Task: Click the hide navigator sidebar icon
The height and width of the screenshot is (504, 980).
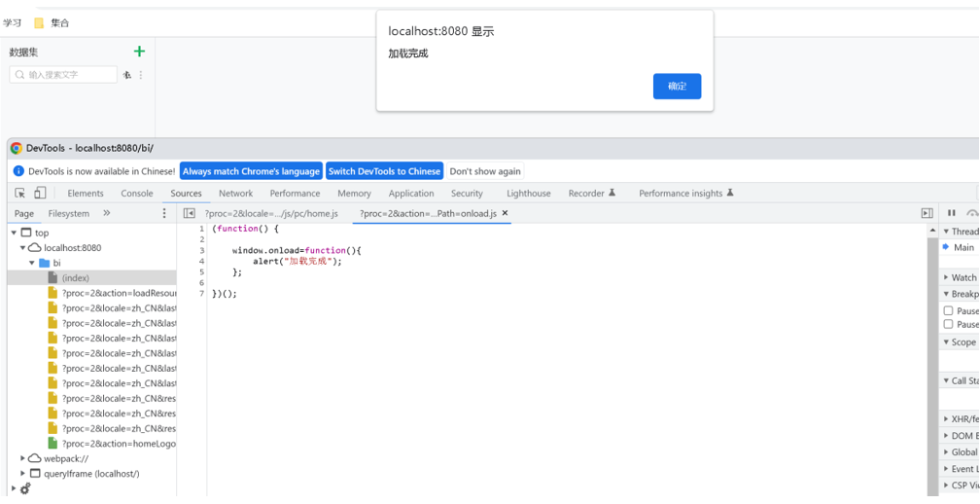Action: click(x=189, y=213)
